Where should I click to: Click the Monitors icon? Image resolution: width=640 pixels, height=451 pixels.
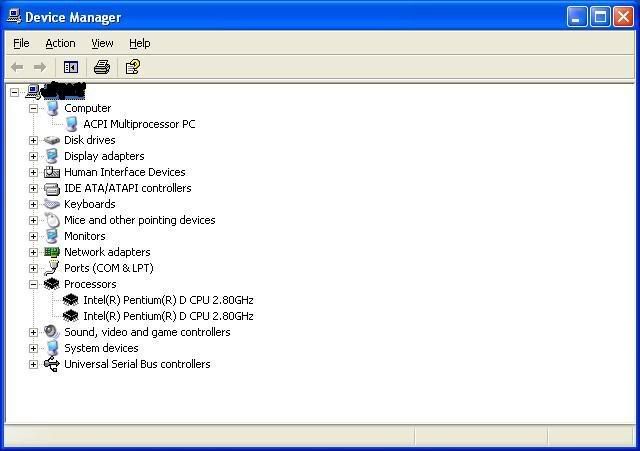[x=52, y=236]
